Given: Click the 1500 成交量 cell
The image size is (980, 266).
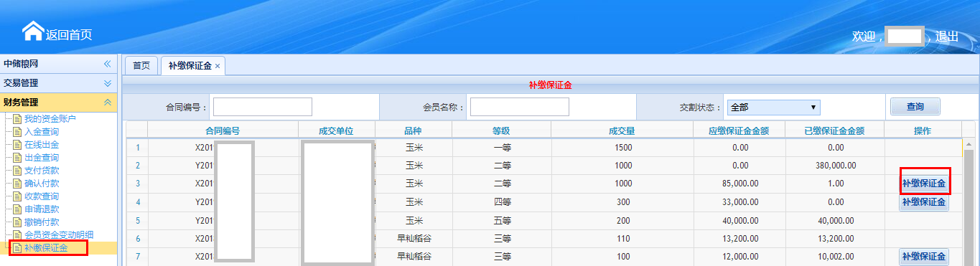Looking at the screenshot, I should coord(622,148).
